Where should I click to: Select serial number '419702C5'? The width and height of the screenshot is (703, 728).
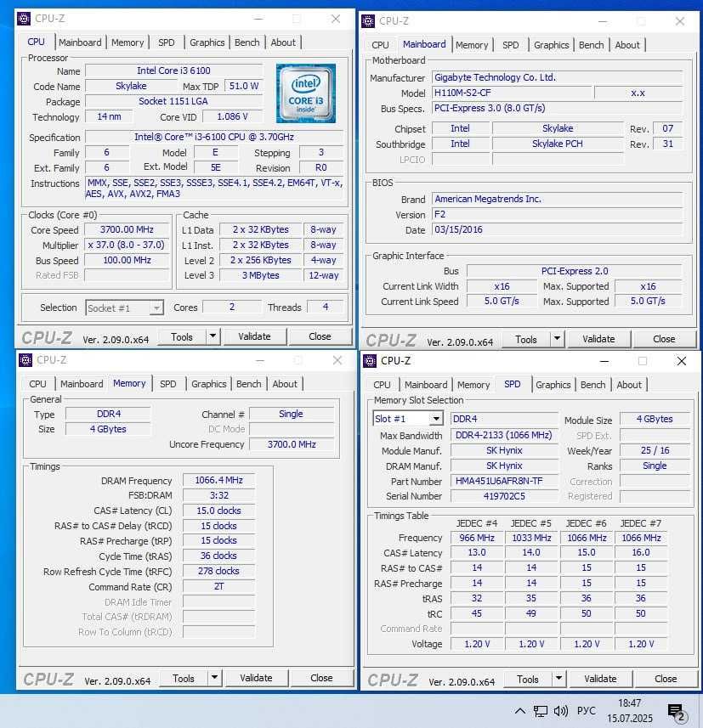click(x=504, y=496)
